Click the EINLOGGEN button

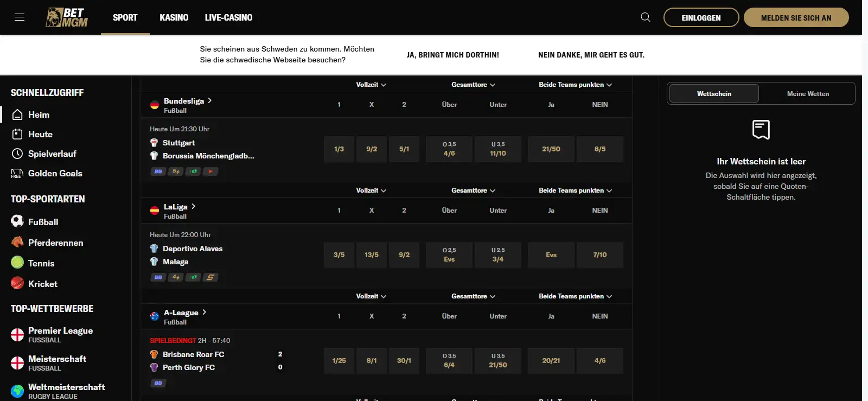click(701, 17)
